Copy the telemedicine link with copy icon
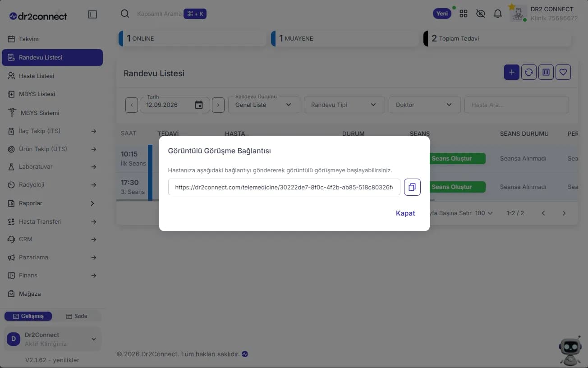The width and height of the screenshot is (588, 368). pyautogui.click(x=412, y=187)
